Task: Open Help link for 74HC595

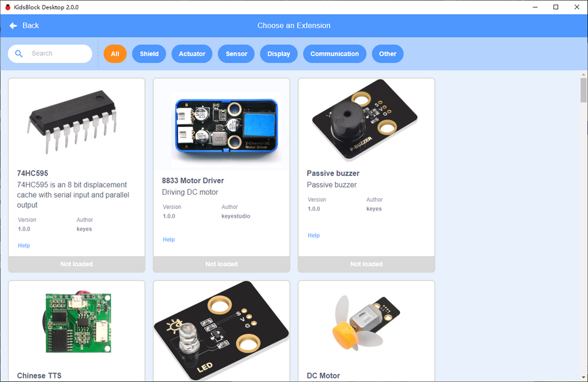Action: tap(24, 245)
